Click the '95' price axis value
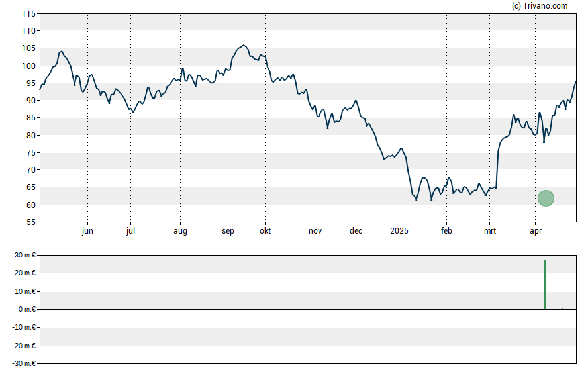This screenshot has width=588, height=374. [x=31, y=83]
